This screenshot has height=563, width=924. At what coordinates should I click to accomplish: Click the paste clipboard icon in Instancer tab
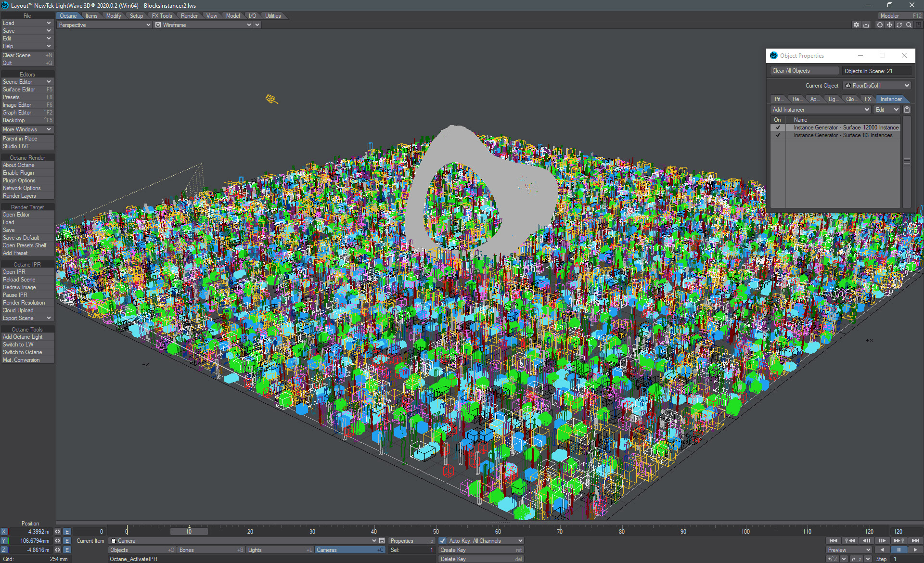point(907,110)
